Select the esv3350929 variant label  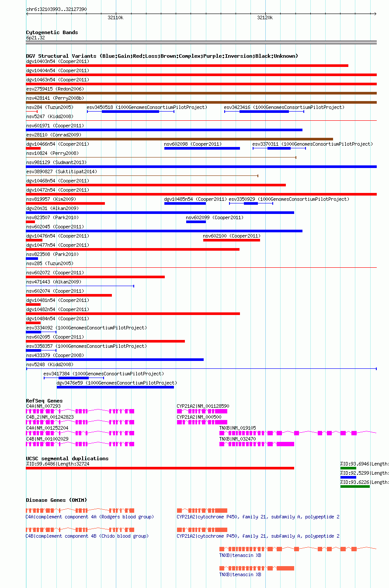(x=289, y=199)
